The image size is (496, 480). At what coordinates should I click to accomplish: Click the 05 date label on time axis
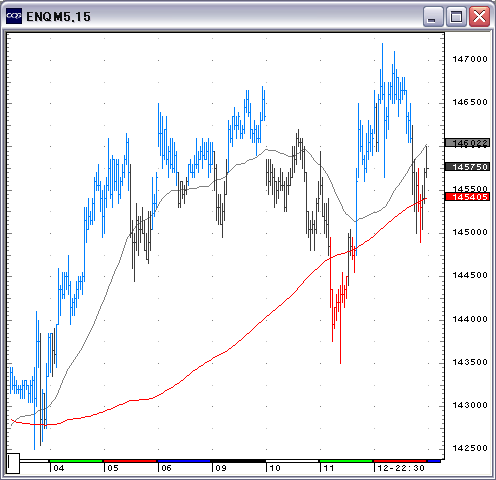point(113,468)
